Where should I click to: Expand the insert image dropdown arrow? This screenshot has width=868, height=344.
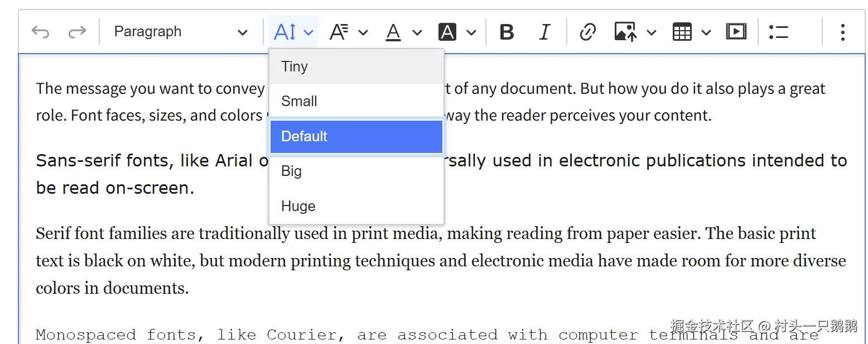(x=651, y=32)
